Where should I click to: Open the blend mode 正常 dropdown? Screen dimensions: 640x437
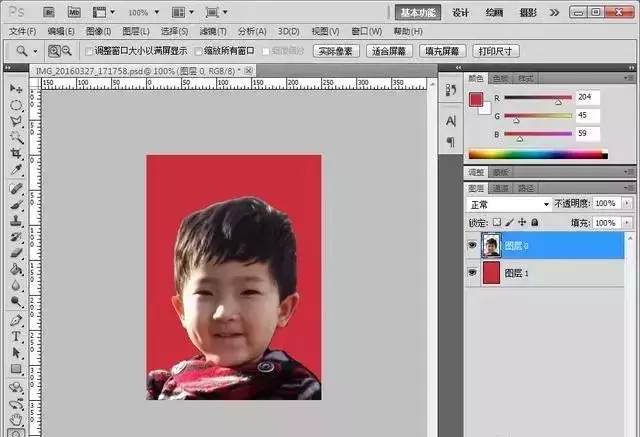508,204
